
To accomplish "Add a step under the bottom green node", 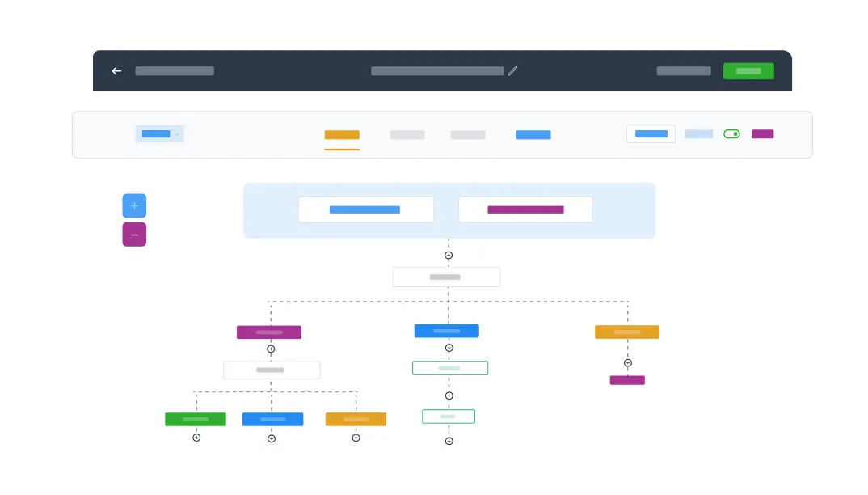I will (x=196, y=438).
